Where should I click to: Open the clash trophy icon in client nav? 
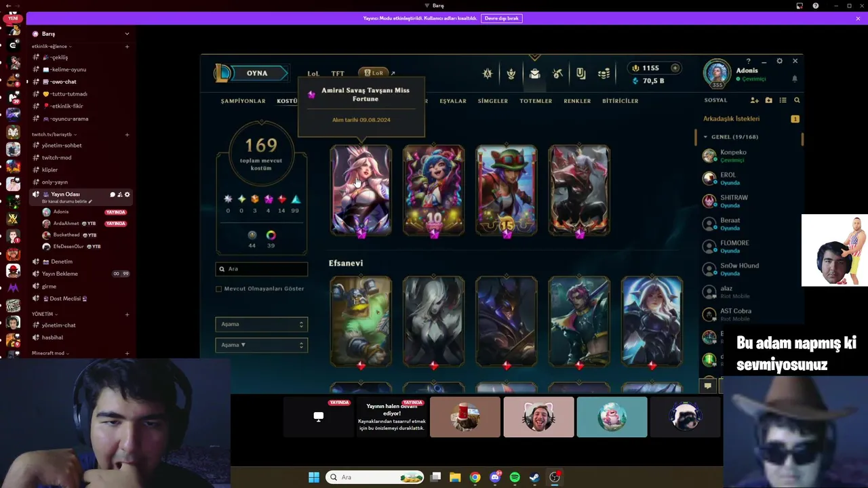click(511, 74)
